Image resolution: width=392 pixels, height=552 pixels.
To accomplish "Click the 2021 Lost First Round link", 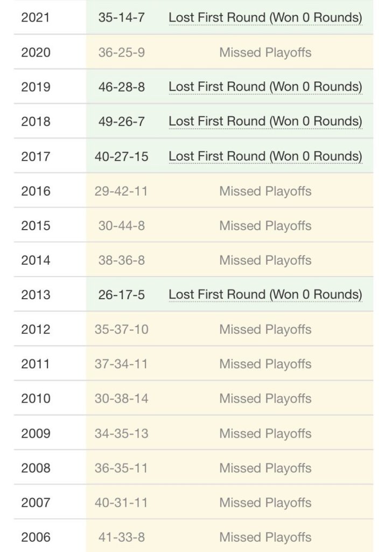I will pos(265,17).
